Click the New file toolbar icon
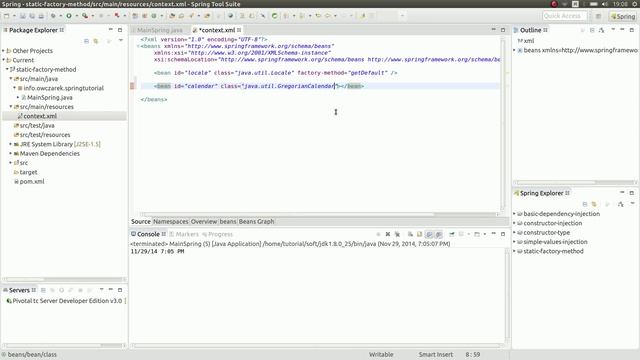This screenshot has width=640, height=360. coord(7,16)
